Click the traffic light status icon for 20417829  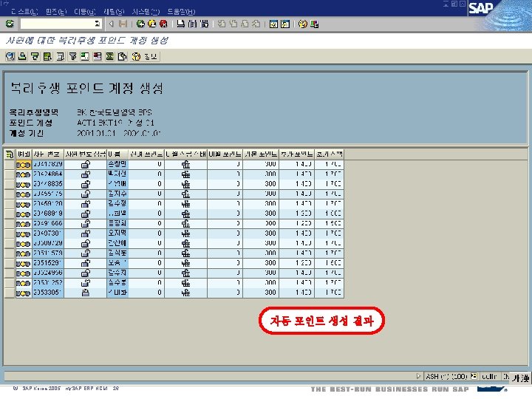point(24,165)
